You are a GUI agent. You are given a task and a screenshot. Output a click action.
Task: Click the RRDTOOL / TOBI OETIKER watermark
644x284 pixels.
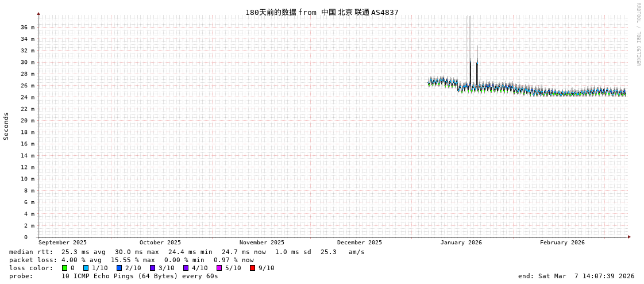pos(638,34)
